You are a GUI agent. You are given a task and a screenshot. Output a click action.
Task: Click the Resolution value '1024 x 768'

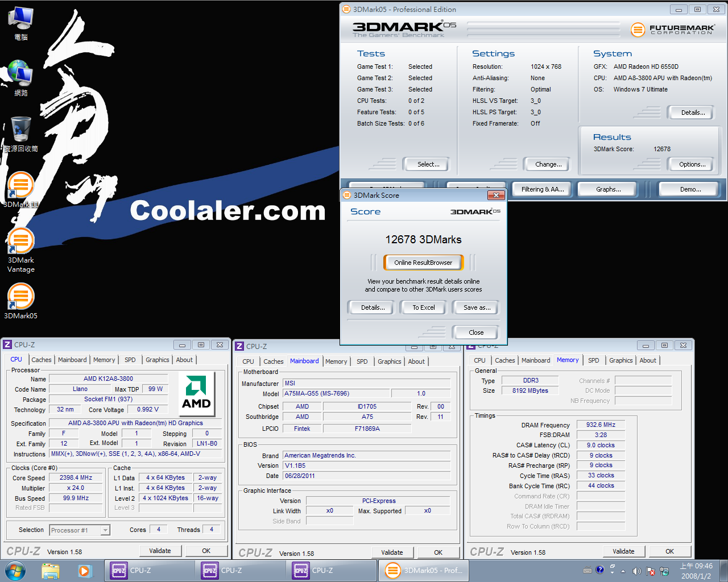click(546, 66)
